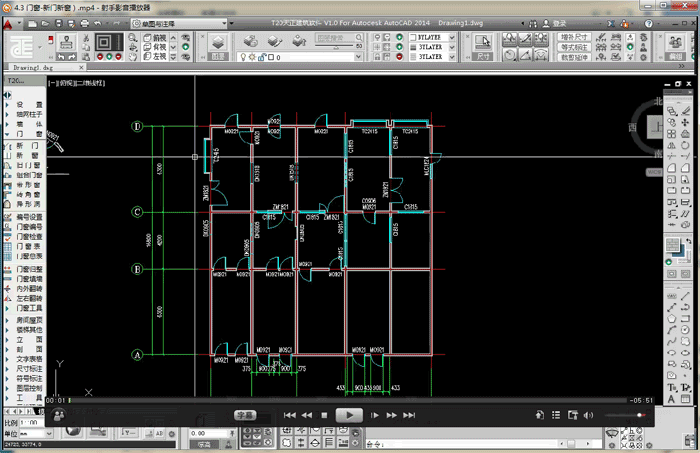700x453 pixels.
Task: Click the pan hand icon in ribbon
Action: click(x=133, y=57)
